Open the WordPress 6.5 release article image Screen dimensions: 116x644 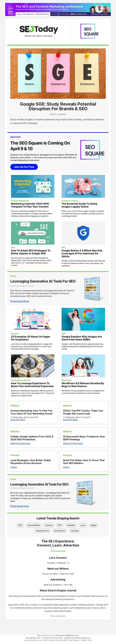point(83,366)
